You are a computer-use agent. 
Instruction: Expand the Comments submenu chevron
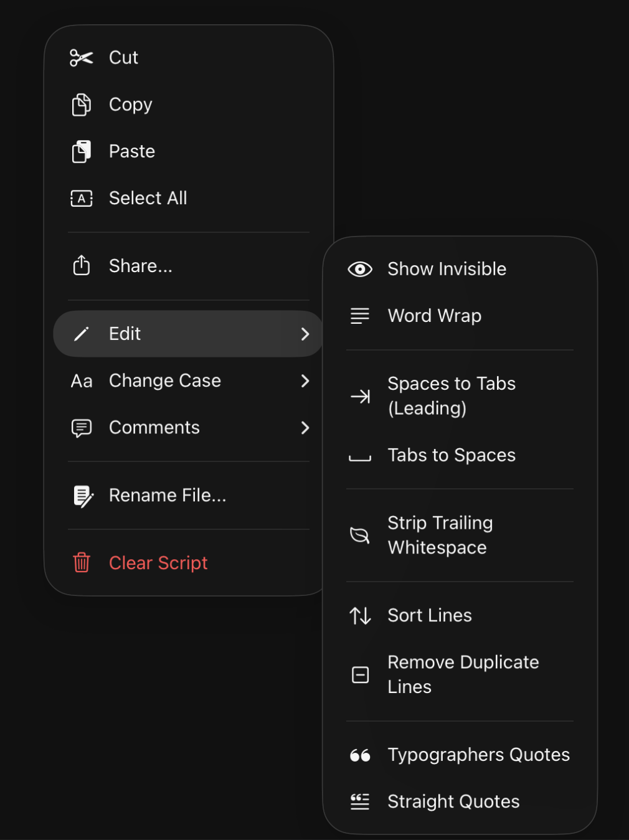305,428
